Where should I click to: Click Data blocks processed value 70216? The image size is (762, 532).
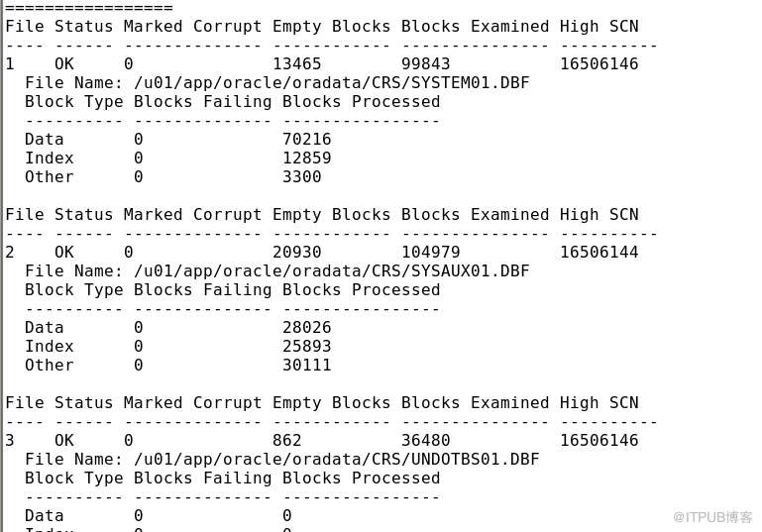[x=306, y=140]
